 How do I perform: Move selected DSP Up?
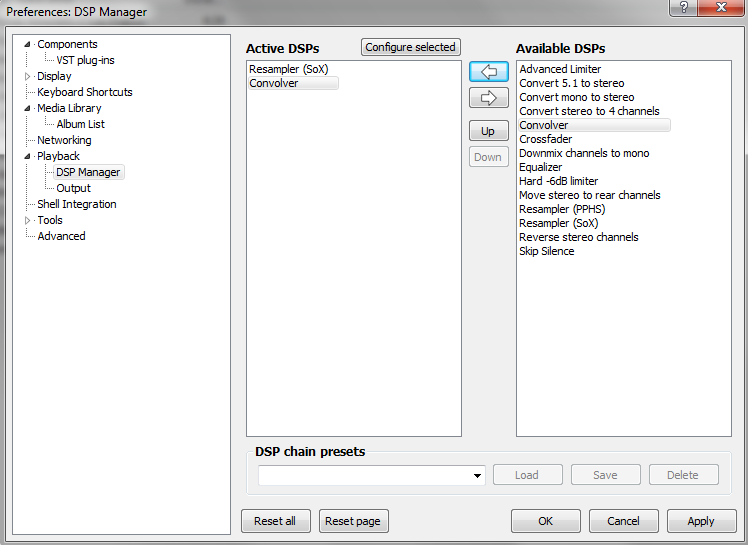pos(488,131)
